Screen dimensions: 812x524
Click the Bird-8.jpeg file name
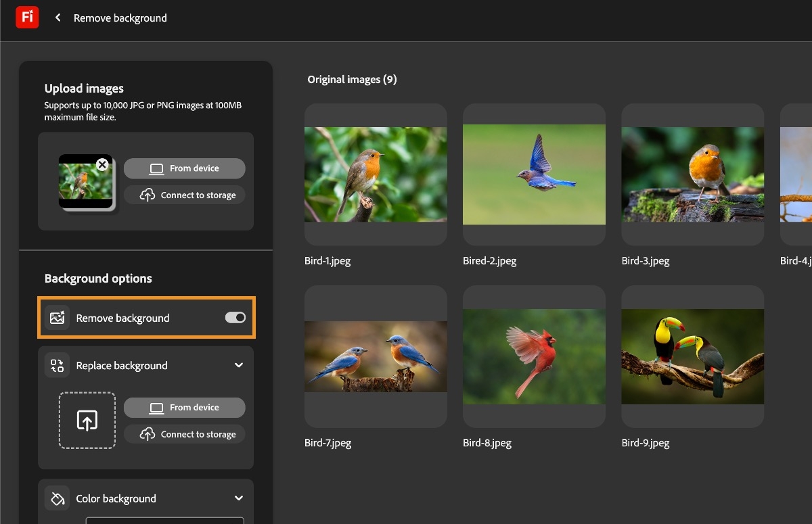pos(487,444)
